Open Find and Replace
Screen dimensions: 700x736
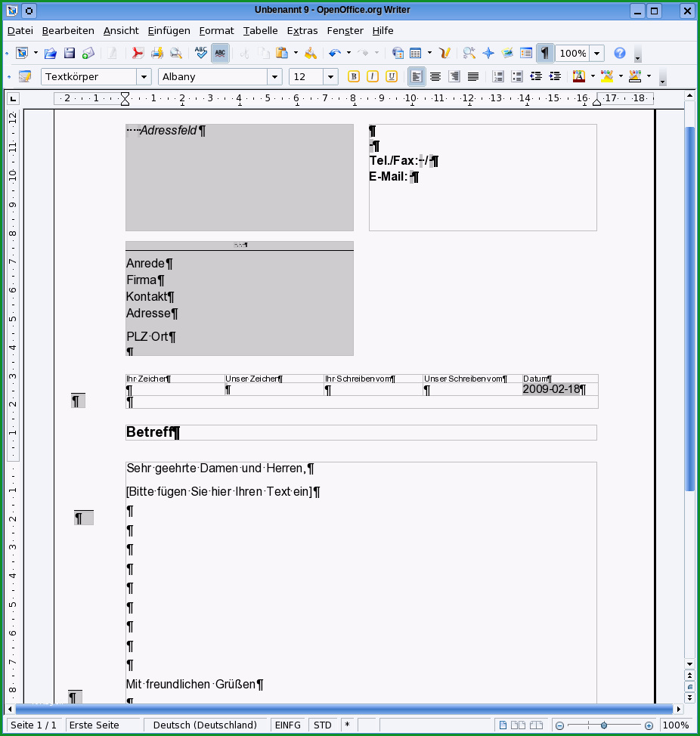click(469, 53)
